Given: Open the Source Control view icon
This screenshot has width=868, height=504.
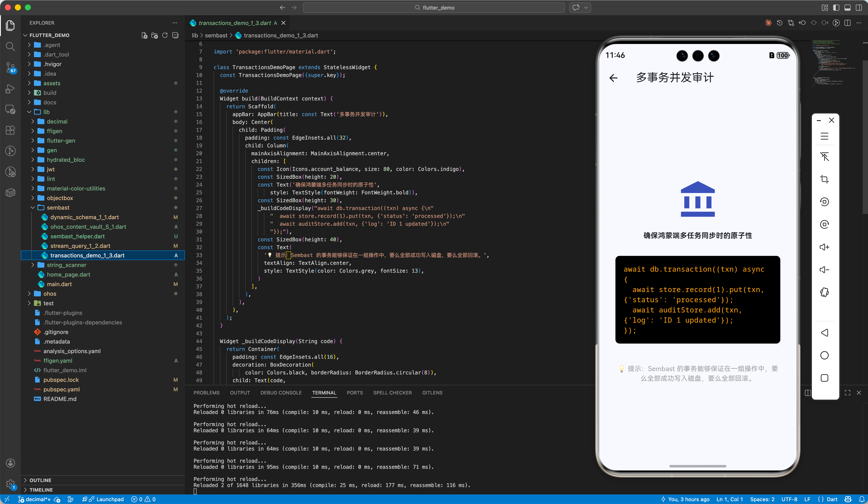Looking at the screenshot, I should coord(10,67).
